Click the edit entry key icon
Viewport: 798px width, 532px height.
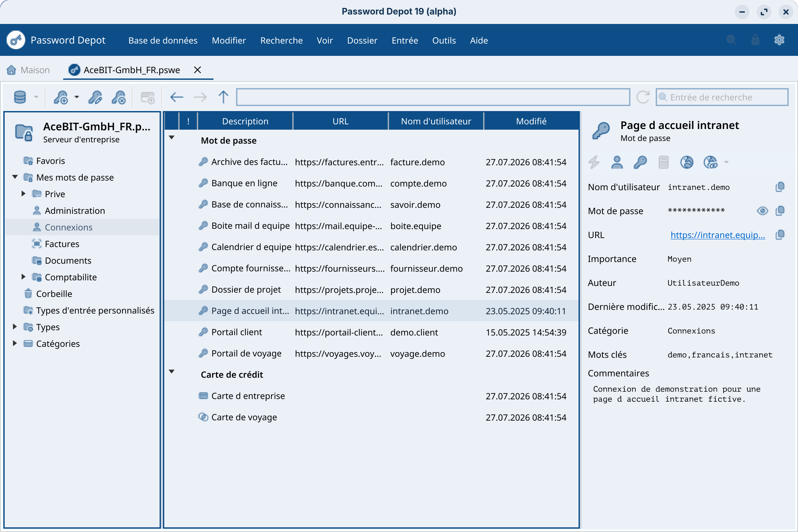click(95, 97)
